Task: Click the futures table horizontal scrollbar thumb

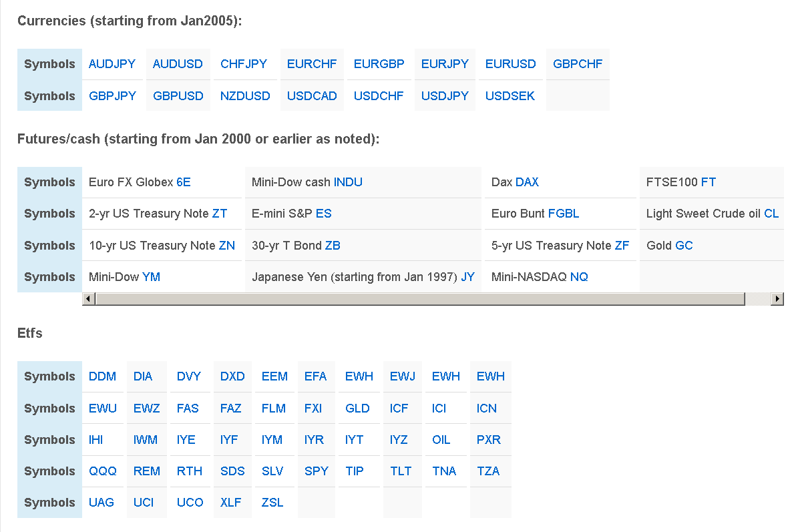Action: [420, 298]
